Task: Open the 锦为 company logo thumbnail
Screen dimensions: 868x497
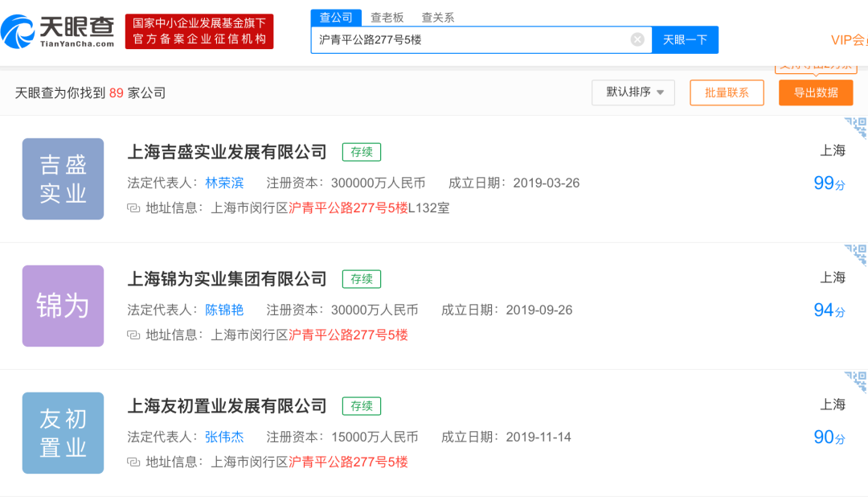Action: point(63,306)
